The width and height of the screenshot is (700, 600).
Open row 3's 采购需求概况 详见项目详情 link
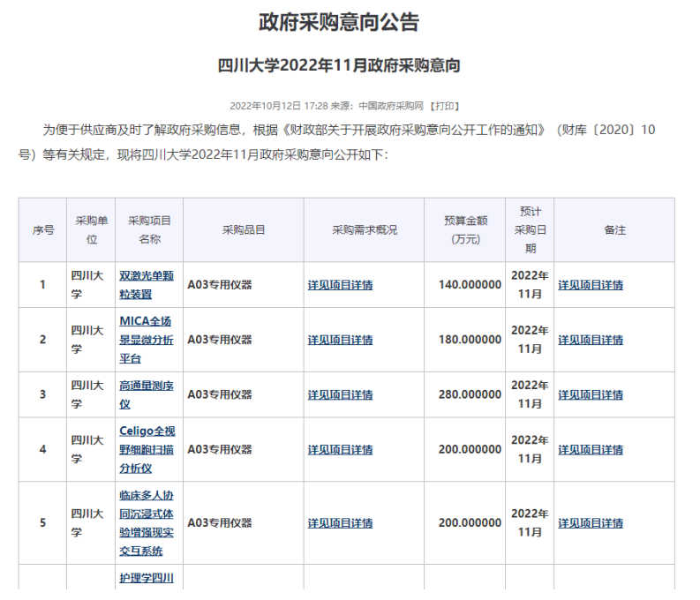pyautogui.click(x=340, y=394)
